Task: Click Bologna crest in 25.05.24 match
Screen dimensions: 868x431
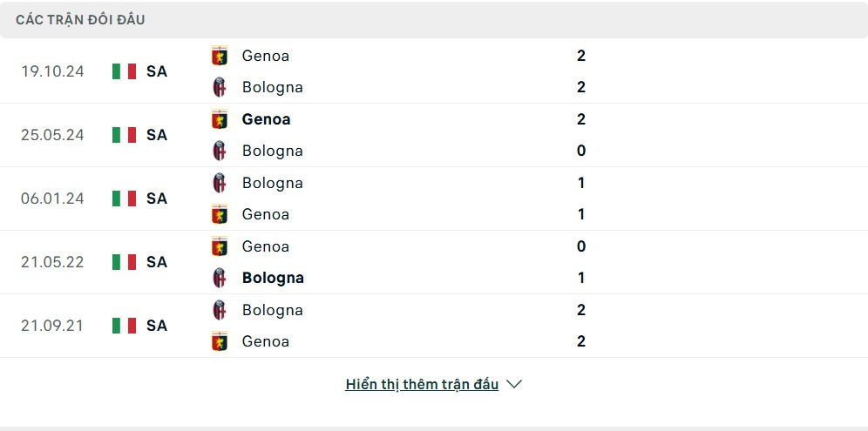Action: (220, 151)
